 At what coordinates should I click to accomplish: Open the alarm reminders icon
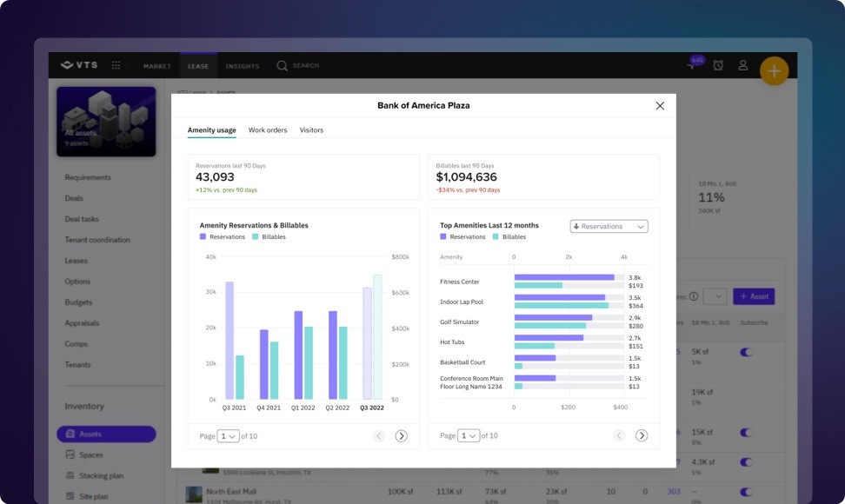[x=718, y=65]
